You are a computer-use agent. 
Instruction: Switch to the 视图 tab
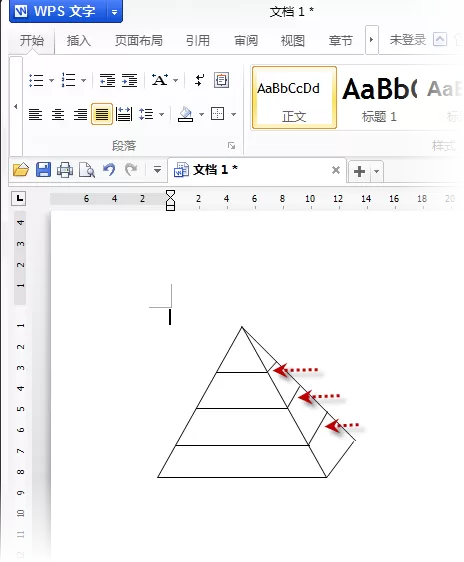click(x=293, y=40)
